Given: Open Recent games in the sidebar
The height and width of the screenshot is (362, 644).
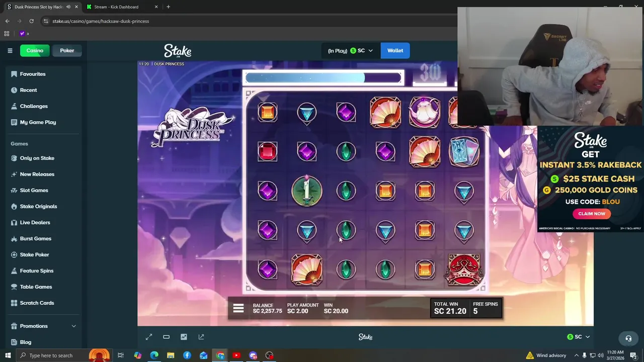Looking at the screenshot, I should [28, 90].
